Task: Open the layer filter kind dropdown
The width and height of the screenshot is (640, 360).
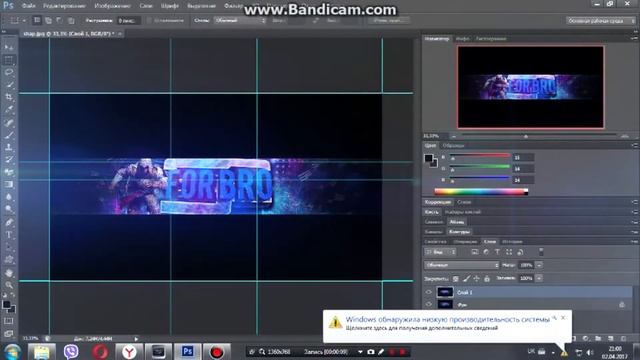Action: pyautogui.click(x=440, y=252)
